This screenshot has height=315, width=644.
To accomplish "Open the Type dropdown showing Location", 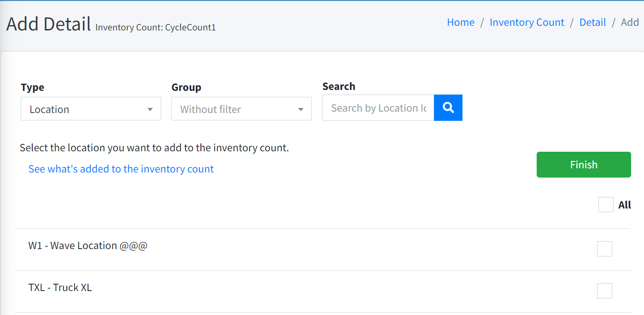I will click(91, 109).
